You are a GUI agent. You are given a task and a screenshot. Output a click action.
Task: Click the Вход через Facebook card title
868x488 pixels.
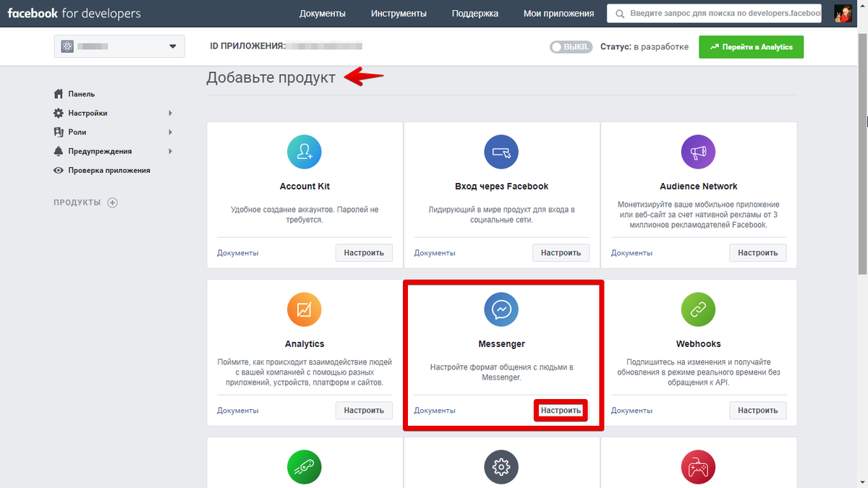[501, 187]
